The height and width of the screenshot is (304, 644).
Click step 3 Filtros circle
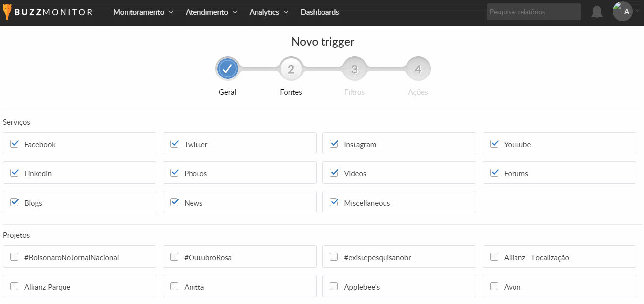pos(354,69)
